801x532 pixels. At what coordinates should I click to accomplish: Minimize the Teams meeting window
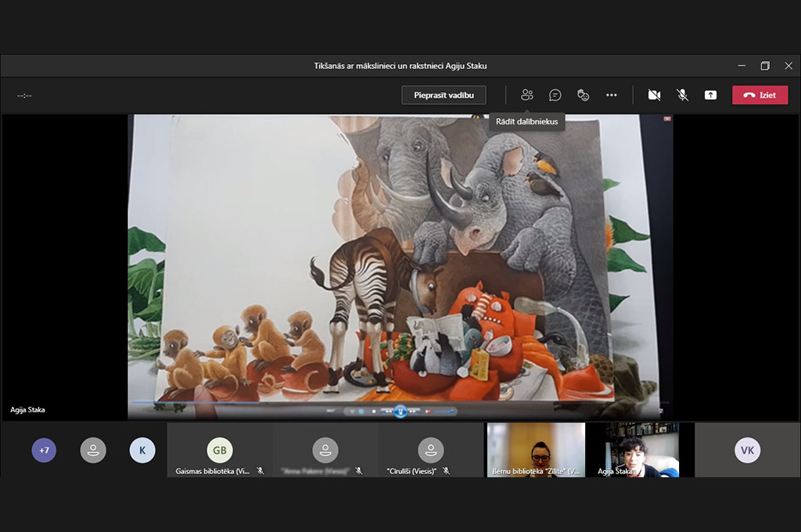tap(742, 66)
